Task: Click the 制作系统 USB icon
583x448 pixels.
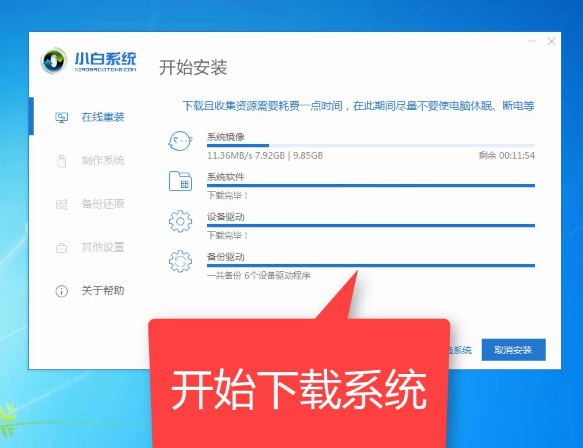Action: tap(61, 161)
